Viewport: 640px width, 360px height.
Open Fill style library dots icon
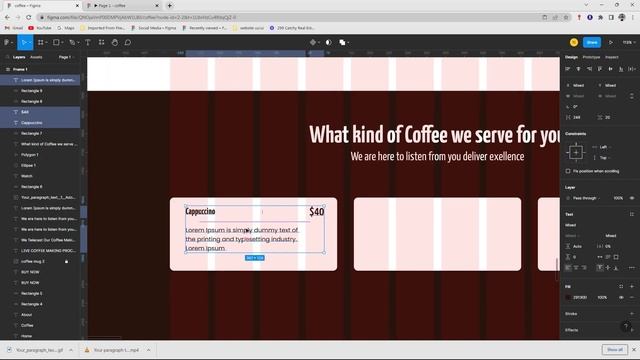621,287
